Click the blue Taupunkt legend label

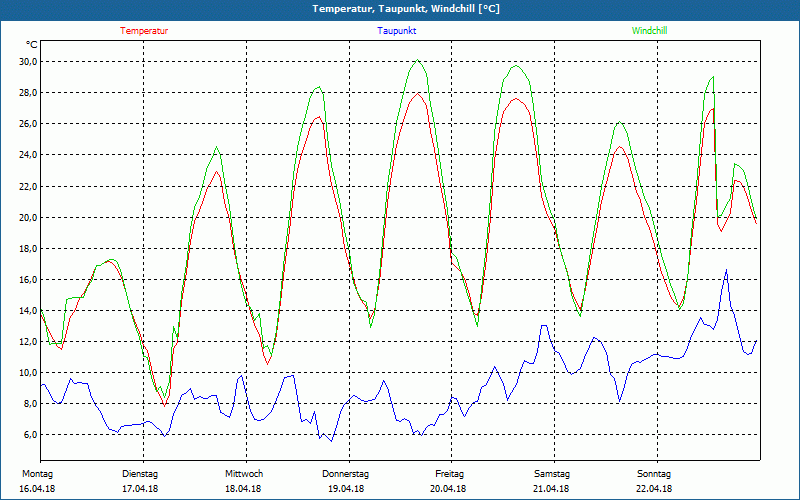coord(396,31)
